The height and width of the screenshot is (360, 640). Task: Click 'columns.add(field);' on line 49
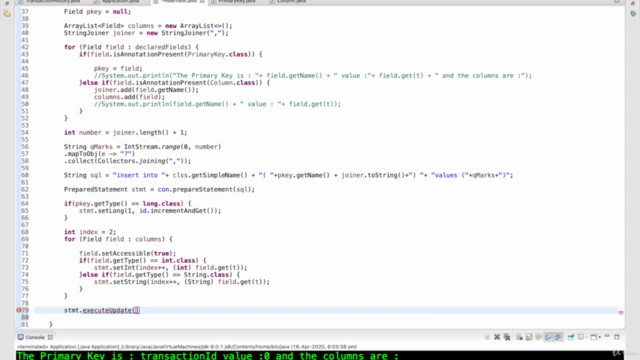click(129, 97)
